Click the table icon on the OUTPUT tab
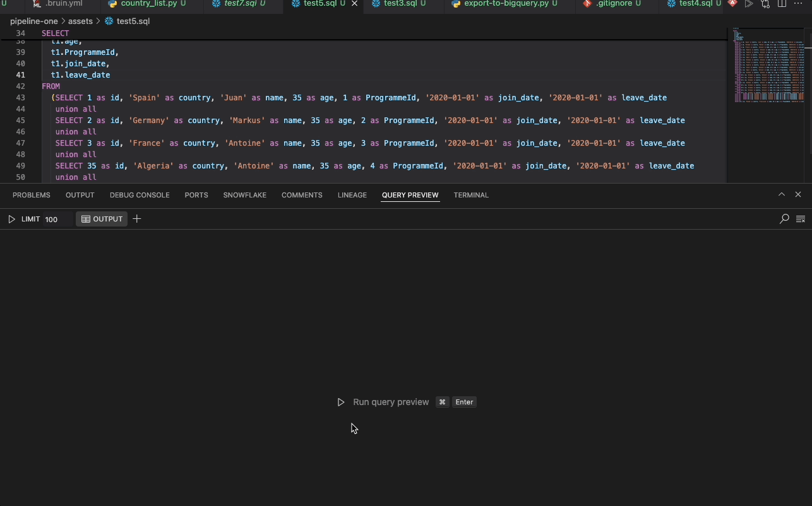Image resolution: width=812 pixels, height=506 pixels. pos(86,219)
